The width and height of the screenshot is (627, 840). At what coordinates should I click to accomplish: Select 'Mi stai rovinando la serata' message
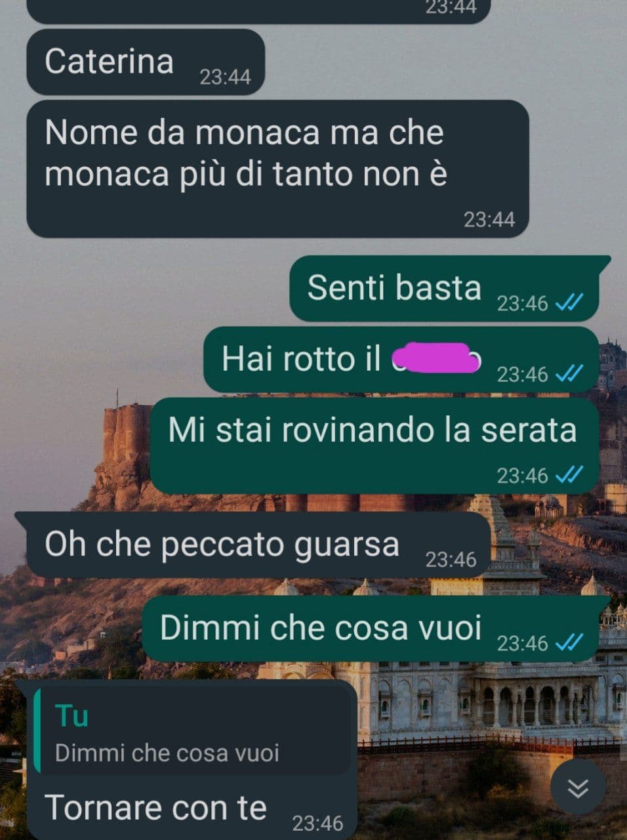pos(374,446)
